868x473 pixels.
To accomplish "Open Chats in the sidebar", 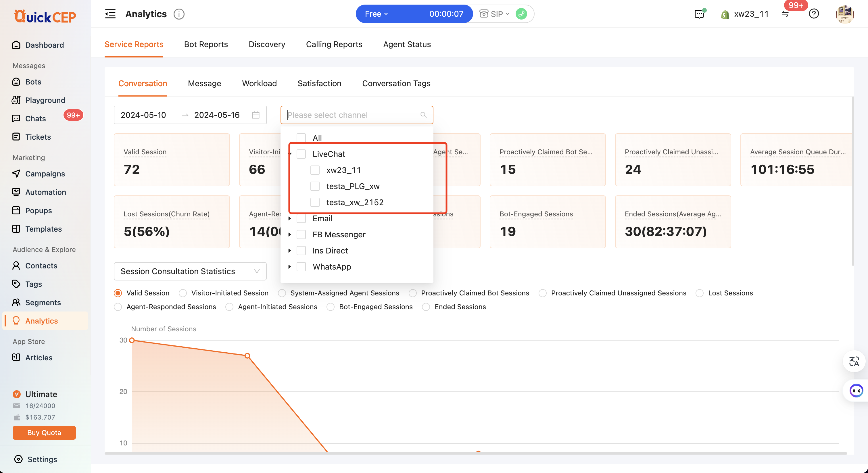I will click(x=35, y=119).
